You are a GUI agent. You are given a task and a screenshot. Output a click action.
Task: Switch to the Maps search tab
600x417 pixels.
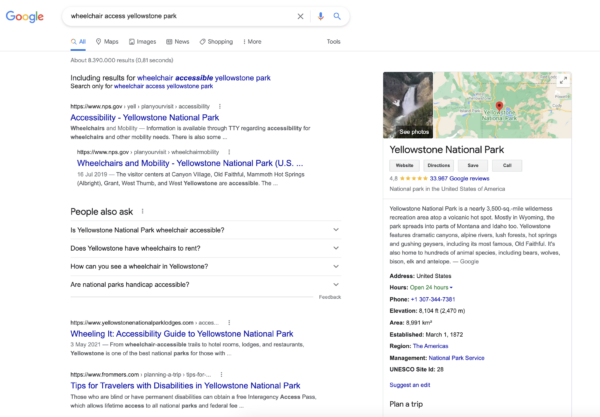(107, 42)
